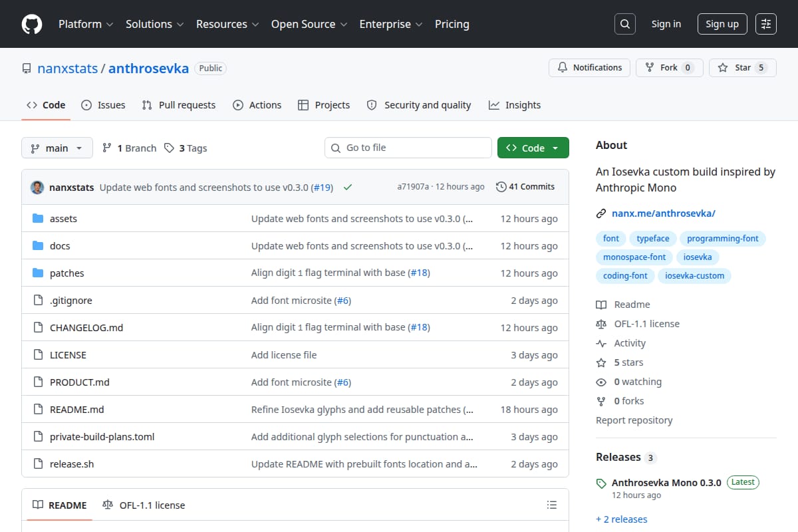This screenshot has height=532, width=798.
Task: Click the green commit status checkmark
Action: [x=347, y=188]
